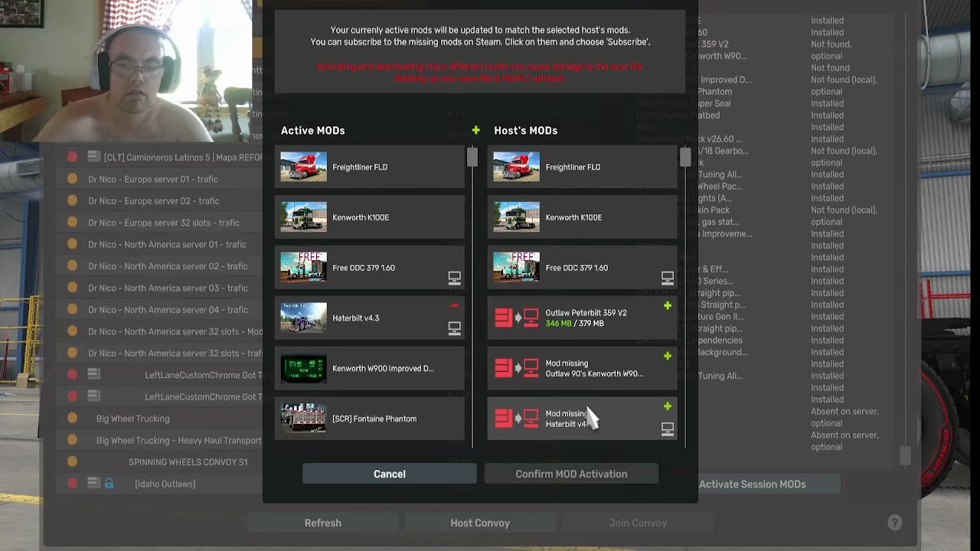Click the "Active MODs" heading
980x551 pixels.
[x=312, y=131]
